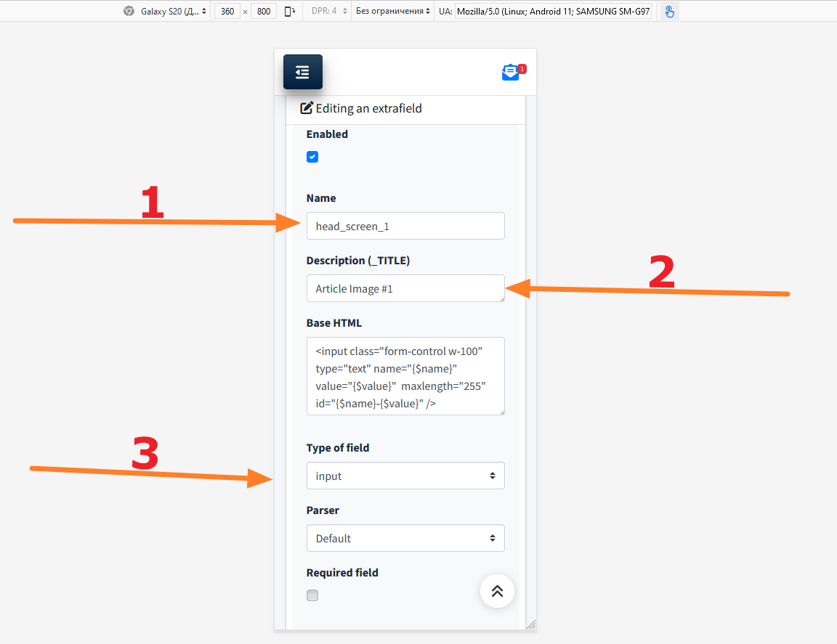Expand the Parser dropdown

(x=405, y=539)
